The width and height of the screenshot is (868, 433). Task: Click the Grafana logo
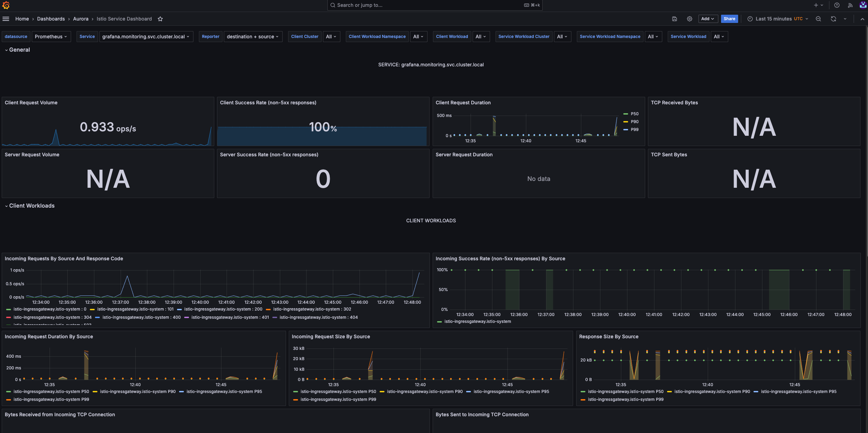[6, 5]
